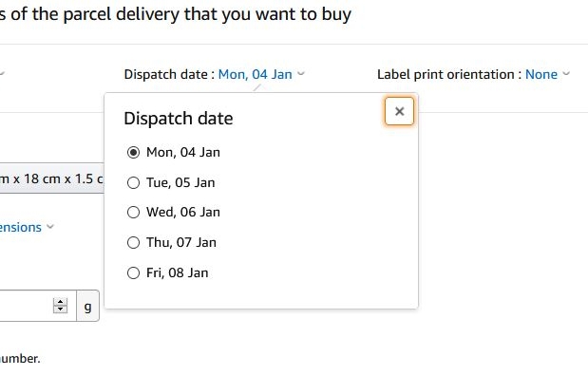Select Tue, 05 Jan radio button
588x375 pixels.
134,183
